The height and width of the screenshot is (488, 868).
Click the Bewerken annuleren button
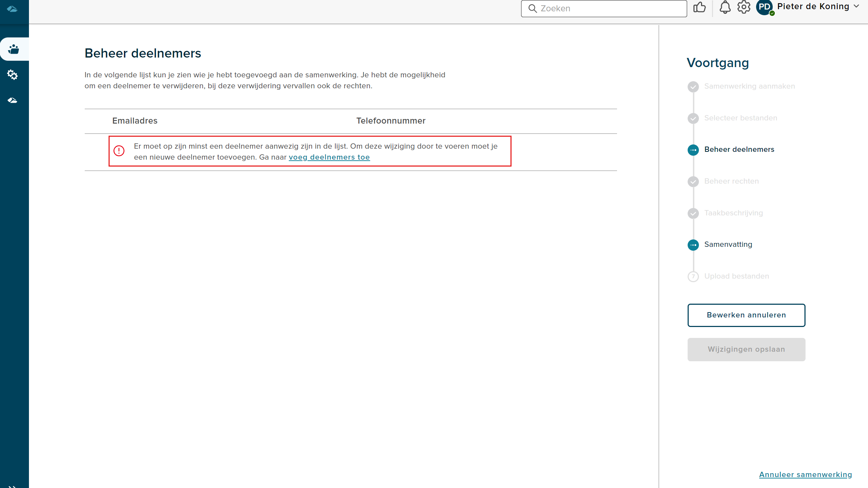tap(746, 315)
